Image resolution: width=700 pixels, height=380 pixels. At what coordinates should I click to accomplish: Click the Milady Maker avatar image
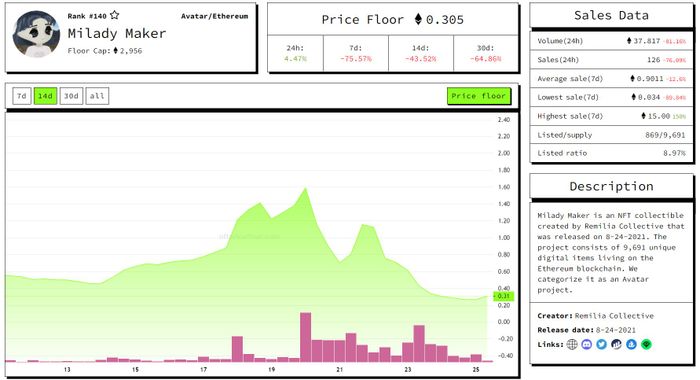pyautogui.click(x=36, y=34)
